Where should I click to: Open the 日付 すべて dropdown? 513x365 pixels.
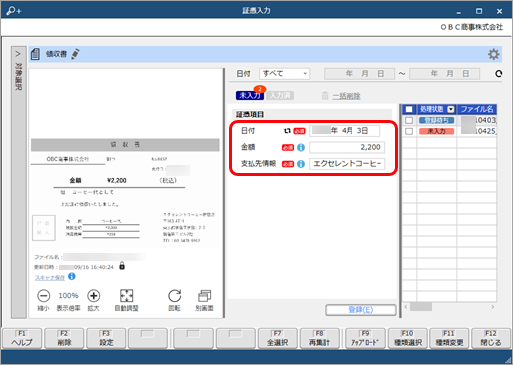click(284, 74)
